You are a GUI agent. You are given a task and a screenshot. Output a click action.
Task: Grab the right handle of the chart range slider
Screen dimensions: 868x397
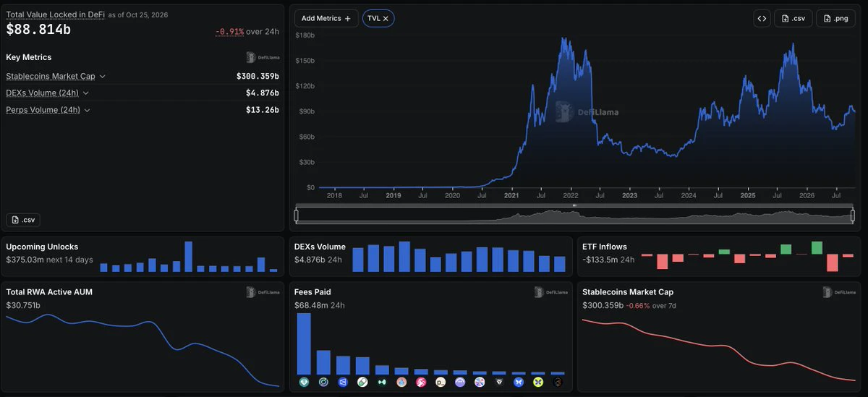point(854,215)
